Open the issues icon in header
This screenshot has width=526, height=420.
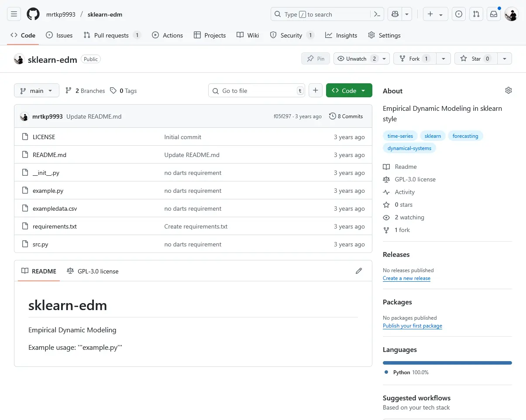click(459, 14)
